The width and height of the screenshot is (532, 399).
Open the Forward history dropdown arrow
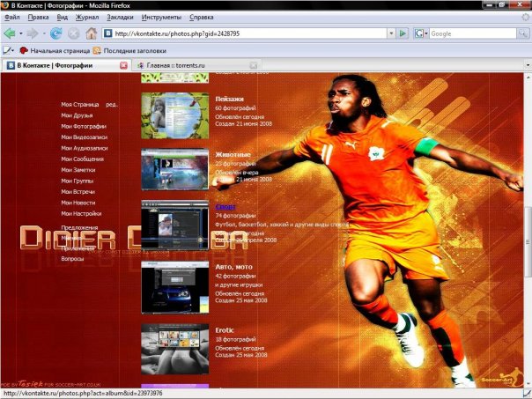(44, 33)
